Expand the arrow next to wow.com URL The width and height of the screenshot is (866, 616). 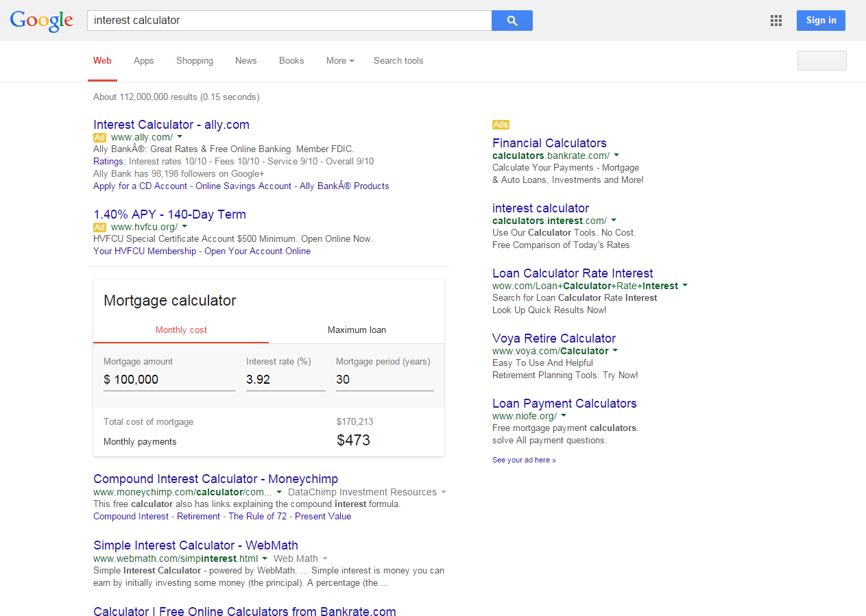pos(685,286)
